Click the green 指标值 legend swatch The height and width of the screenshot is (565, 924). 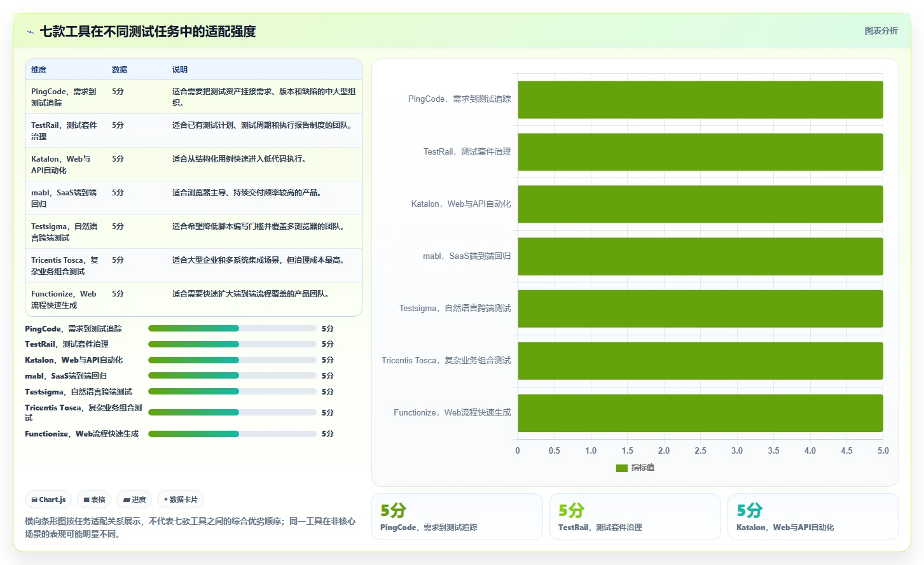[x=621, y=468]
